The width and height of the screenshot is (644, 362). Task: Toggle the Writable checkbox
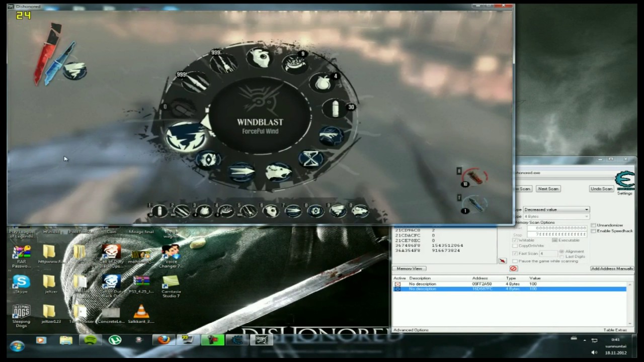(x=515, y=240)
